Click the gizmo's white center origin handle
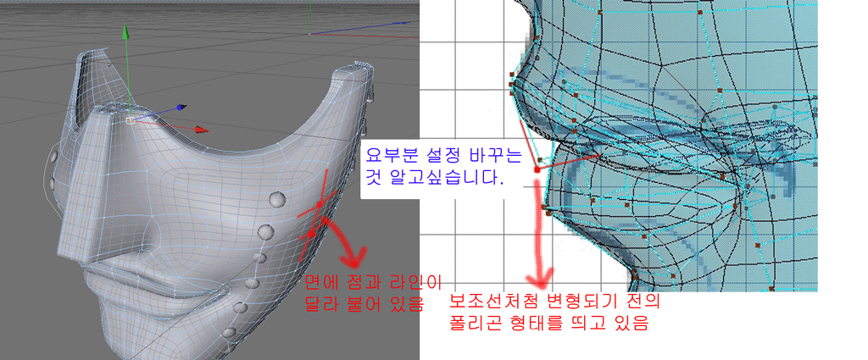Image resolution: width=868 pixels, height=360 pixels. tap(130, 119)
